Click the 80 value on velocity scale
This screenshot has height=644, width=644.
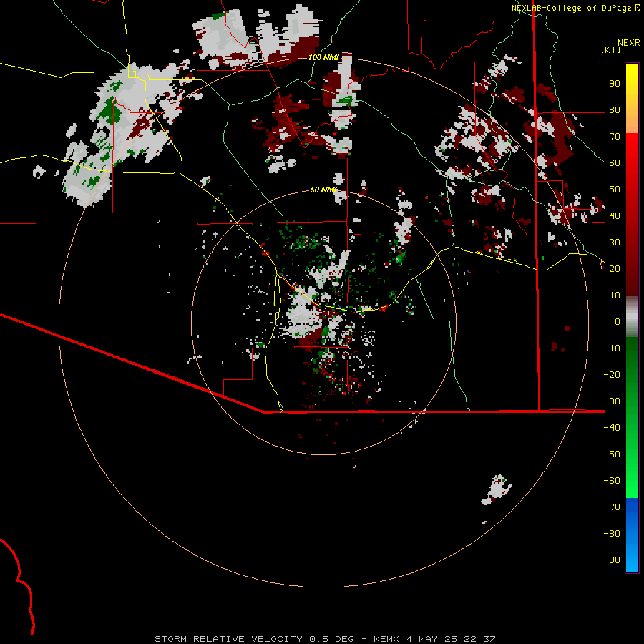tap(615, 109)
